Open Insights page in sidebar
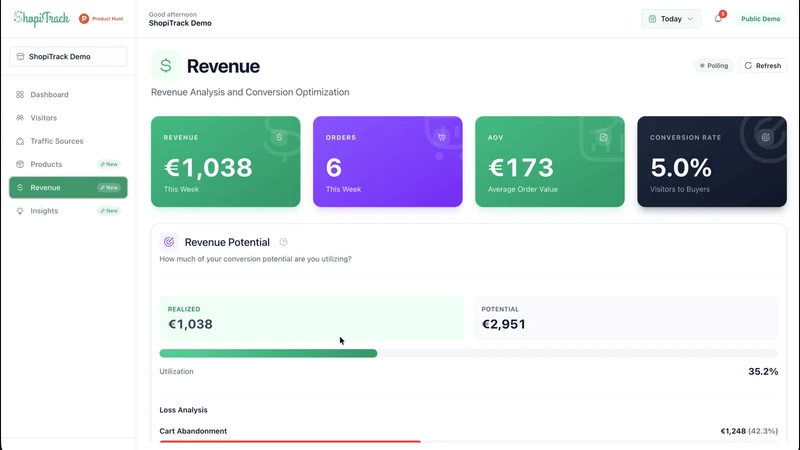Screen dimensions: 800x450 coord(68,211)
